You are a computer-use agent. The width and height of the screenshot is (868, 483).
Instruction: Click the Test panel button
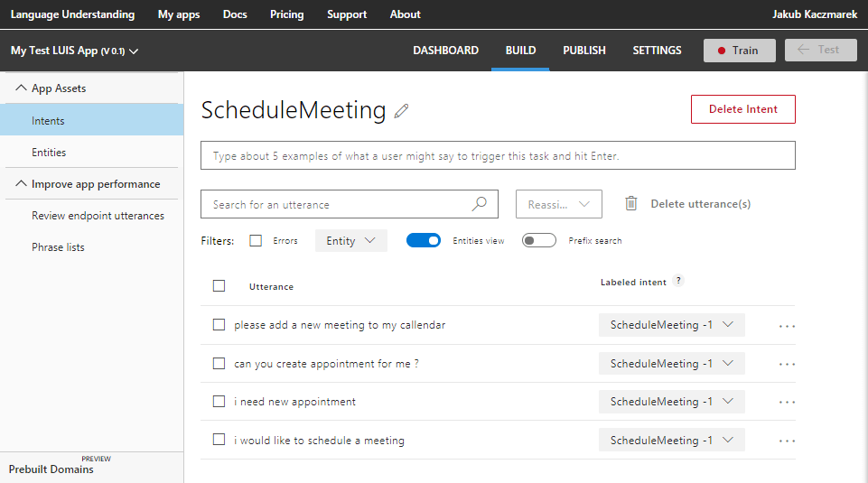click(x=820, y=50)
